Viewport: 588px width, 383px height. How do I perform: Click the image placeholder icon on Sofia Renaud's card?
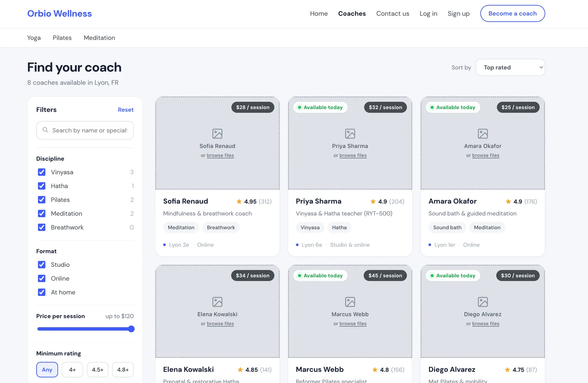217,134
